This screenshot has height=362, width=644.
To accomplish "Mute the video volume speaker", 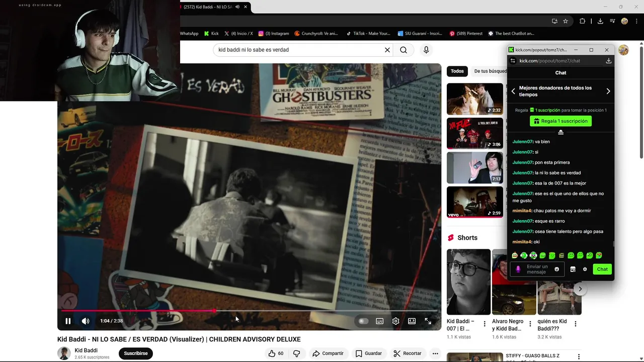I will (86, 321).
